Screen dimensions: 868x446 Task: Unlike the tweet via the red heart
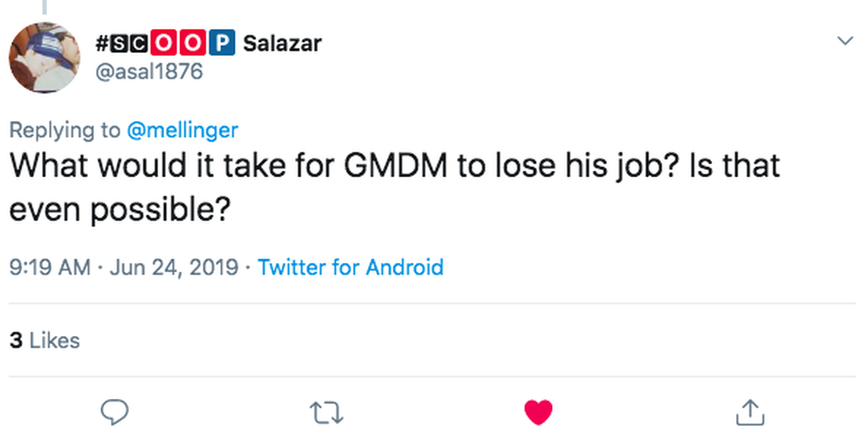(537, 412)
